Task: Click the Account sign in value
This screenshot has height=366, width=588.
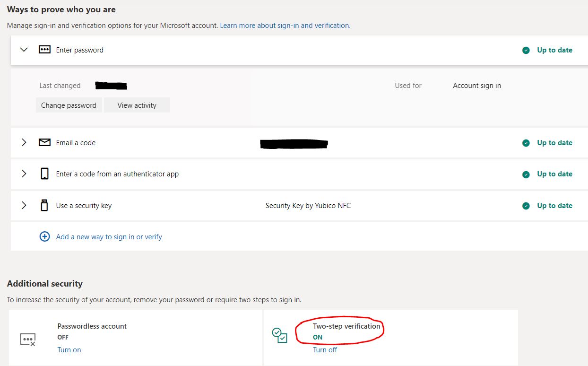Action: pyautogui.click(x=477, y=86)
